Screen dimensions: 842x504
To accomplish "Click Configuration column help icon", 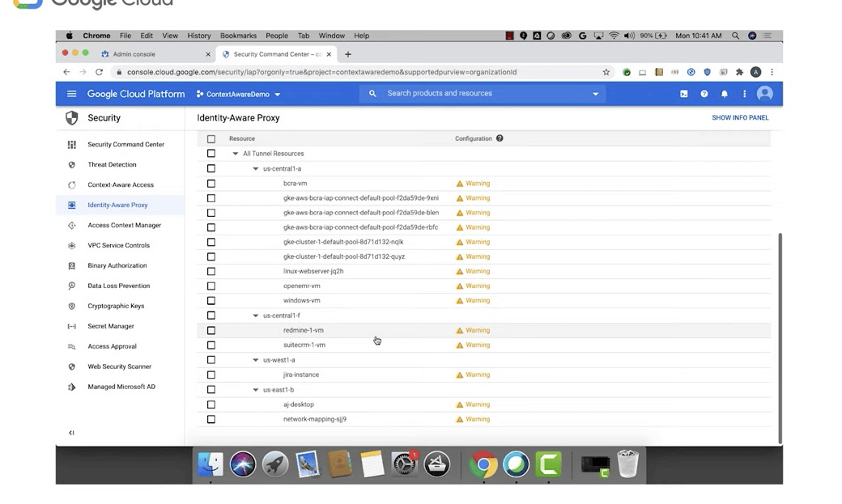I will coord(500,138).
